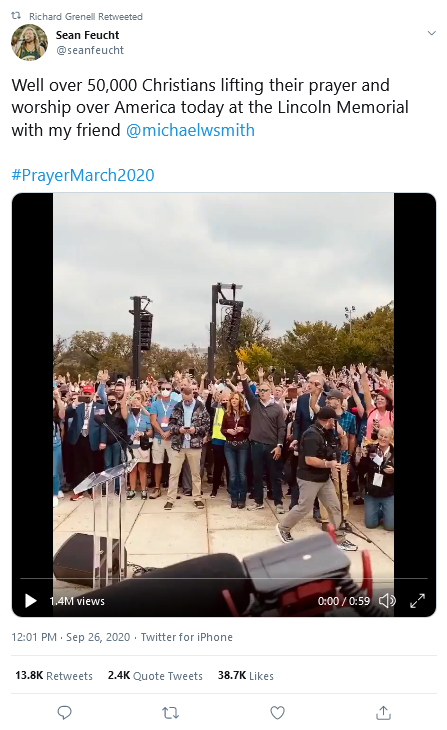Open the @michaelwsmith mention link
This screenshot has width=447, height=730.
[x=190, y=130]
